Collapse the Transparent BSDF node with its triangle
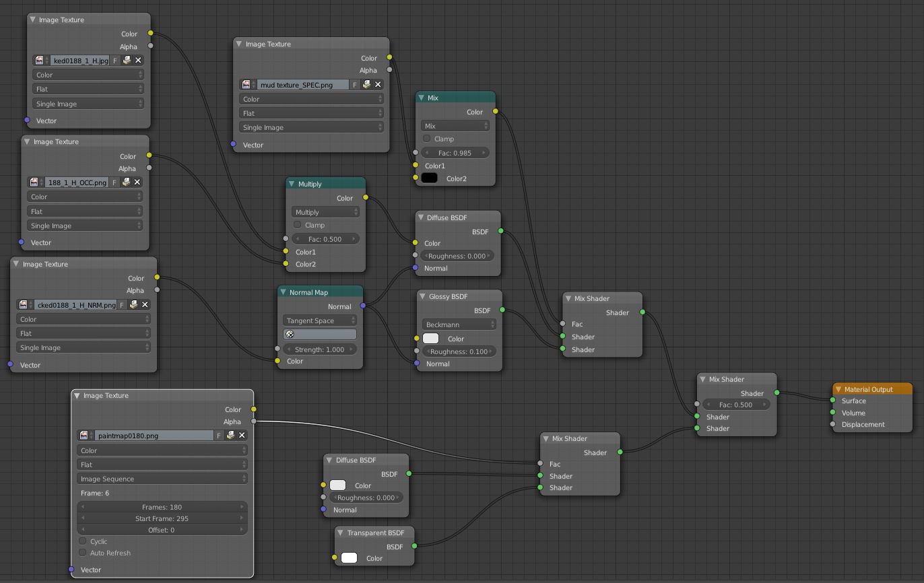Screen dimensions: 924x583 coord(341,533)
